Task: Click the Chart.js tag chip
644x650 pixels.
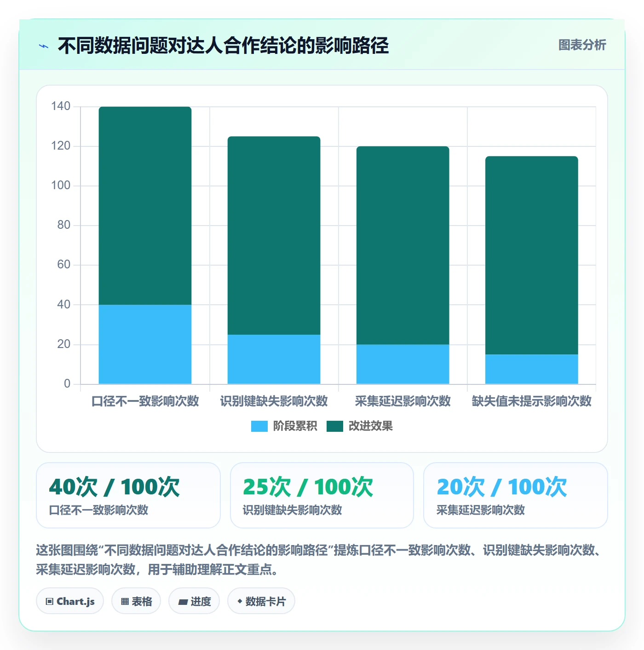Action: click(70, 601)
